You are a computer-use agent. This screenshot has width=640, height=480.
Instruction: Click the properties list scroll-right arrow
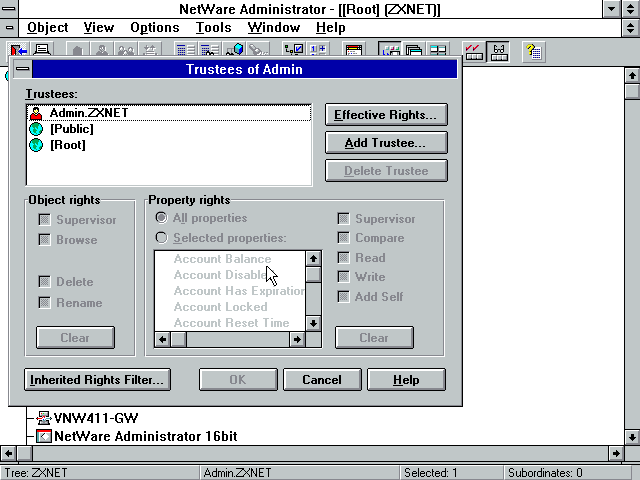tap(297, 340)
